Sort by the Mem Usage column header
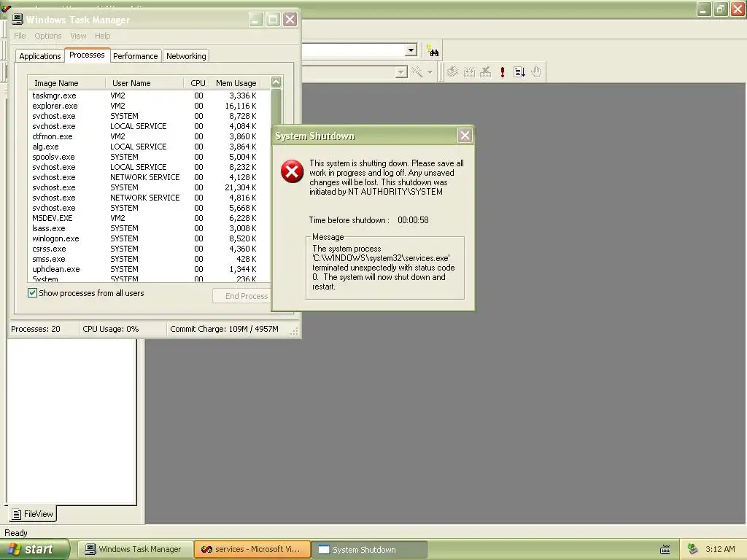This screenshot has width=747, height=560. pos(236,83)
